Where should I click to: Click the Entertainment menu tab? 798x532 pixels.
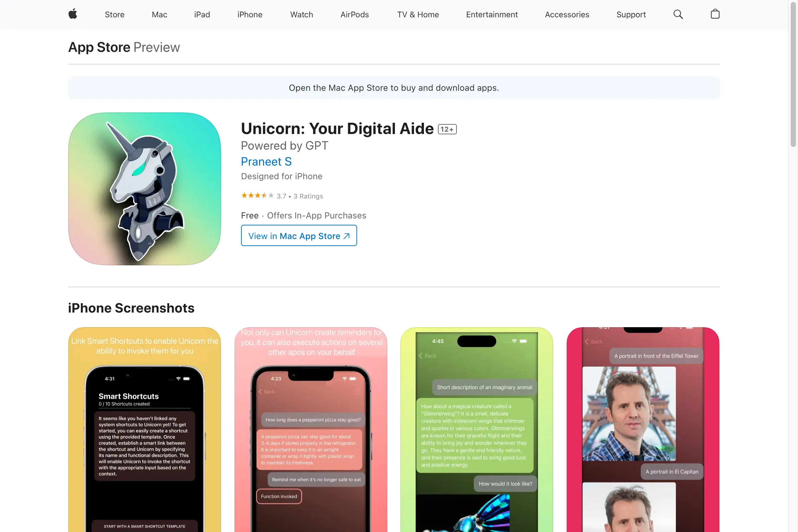click(491, 14)
